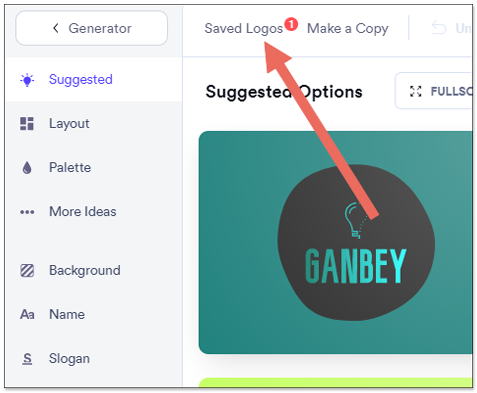This screenshot has height=393, width=477.
Task: Click the Slogan underlined S icon
Action: 27,359
